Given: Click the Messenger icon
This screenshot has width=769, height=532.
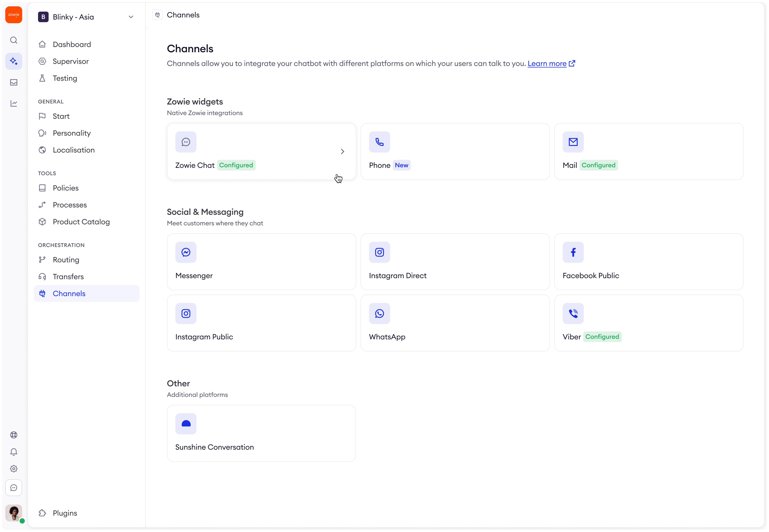Looking at the screenshot, I should pos(186,252).
